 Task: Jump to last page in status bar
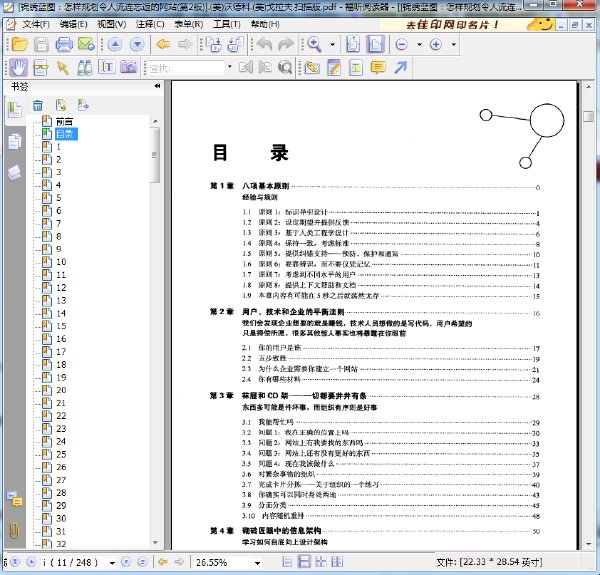(x=142, y=562)
